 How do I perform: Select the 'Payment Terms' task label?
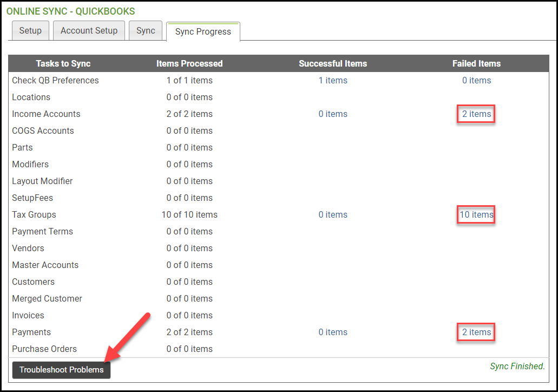[42, 231]
